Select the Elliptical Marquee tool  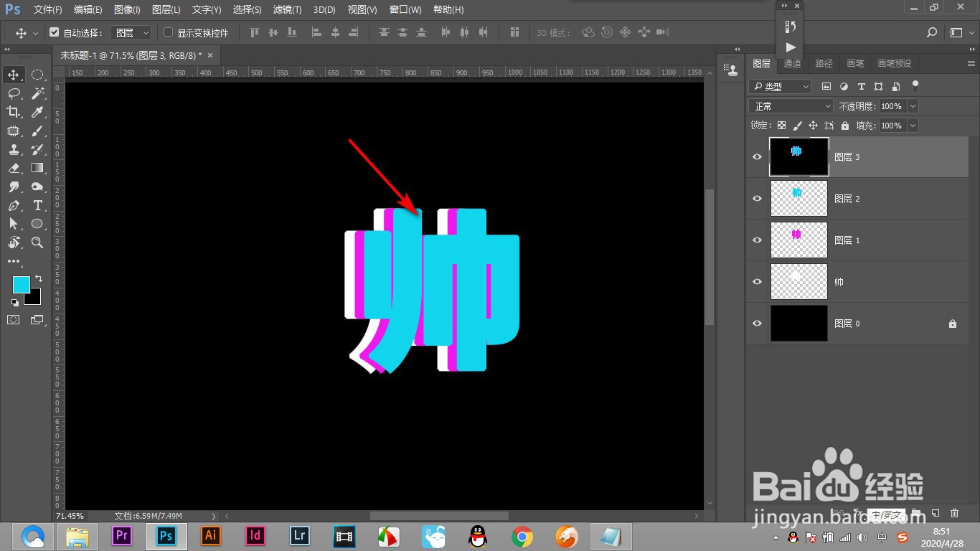(37, 75)
